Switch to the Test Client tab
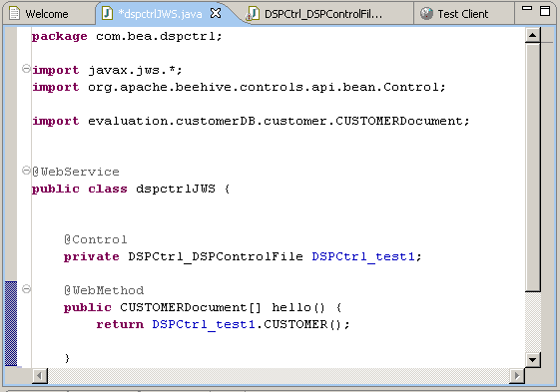The height and width of the screenshot is (392, 560). coord(463,14)
